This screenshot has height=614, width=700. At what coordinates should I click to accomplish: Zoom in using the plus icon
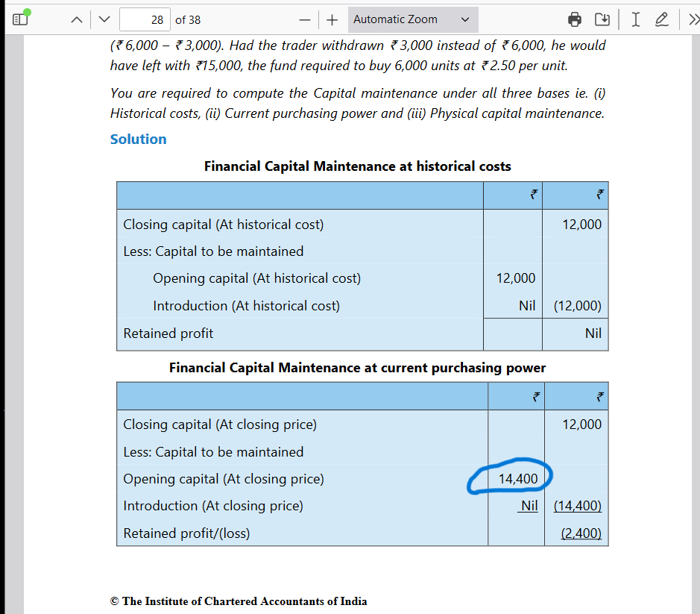point(332,19)
